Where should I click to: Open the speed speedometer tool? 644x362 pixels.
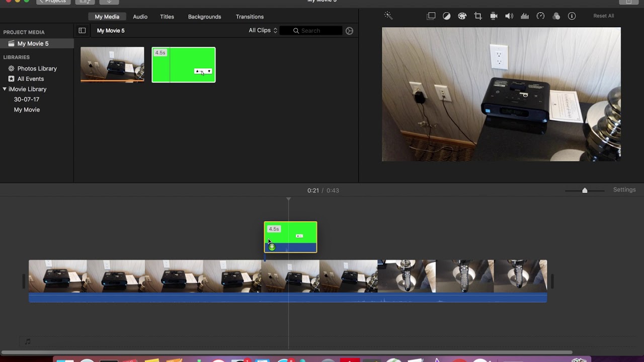click(x=540, y=16)
